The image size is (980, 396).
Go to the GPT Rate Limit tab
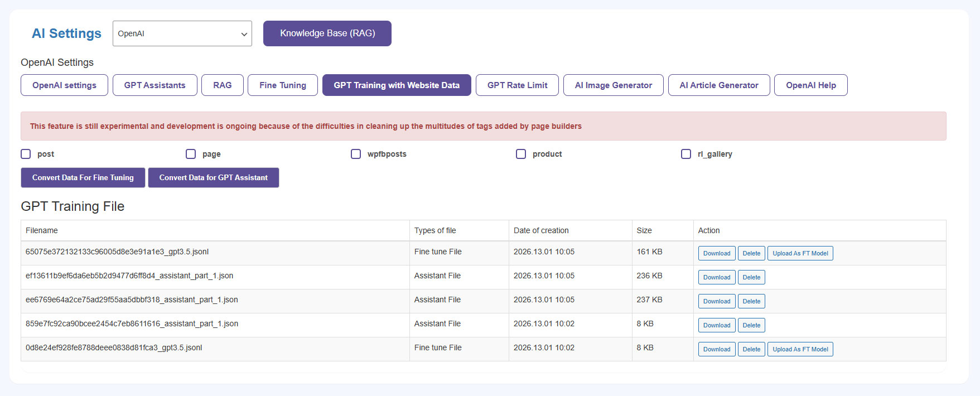[517, 85]
